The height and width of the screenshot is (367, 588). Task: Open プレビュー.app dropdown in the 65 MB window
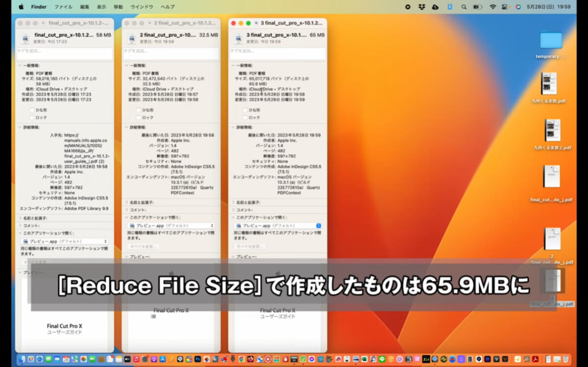tap(277, 225)
